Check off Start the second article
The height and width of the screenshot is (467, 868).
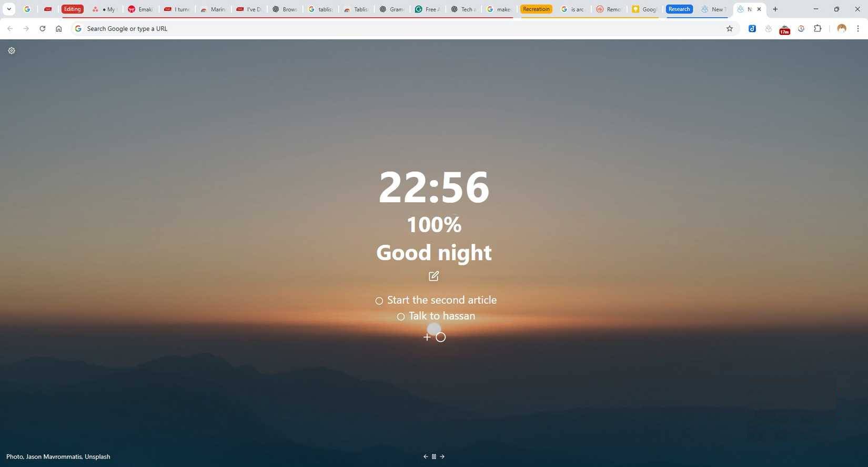(x=379, y=301)
